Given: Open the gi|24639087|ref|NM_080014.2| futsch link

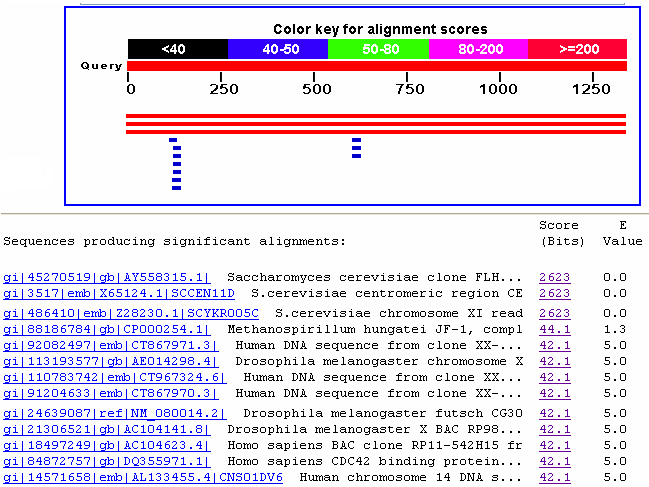Looking at the screenshot, I should [x=119, y=413].
